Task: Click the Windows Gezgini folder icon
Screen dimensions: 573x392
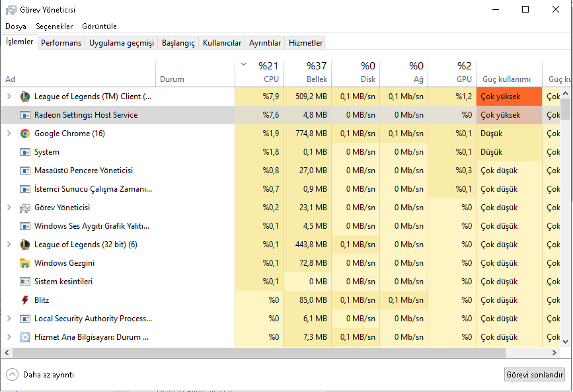Action: pyautogui.click(x=25, y=263)
